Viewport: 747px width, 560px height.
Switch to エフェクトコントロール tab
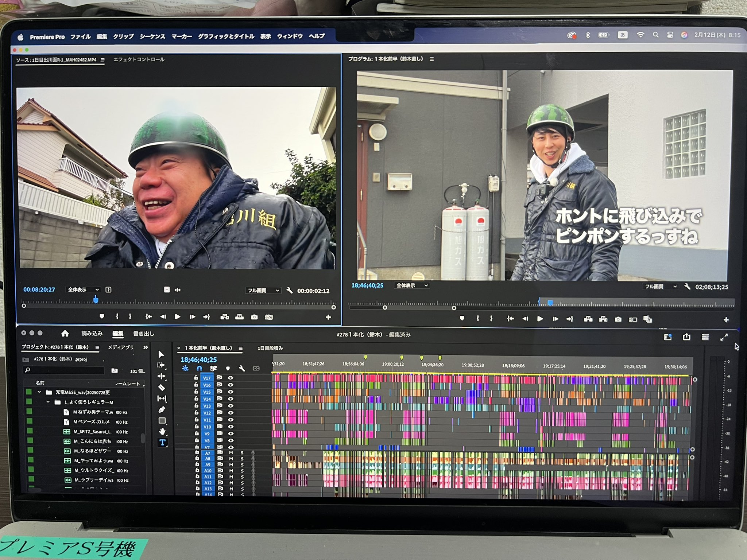(139, 59)
